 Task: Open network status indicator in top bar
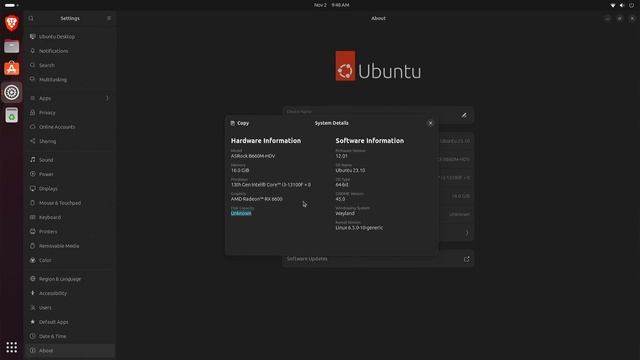tap(613, 5)
